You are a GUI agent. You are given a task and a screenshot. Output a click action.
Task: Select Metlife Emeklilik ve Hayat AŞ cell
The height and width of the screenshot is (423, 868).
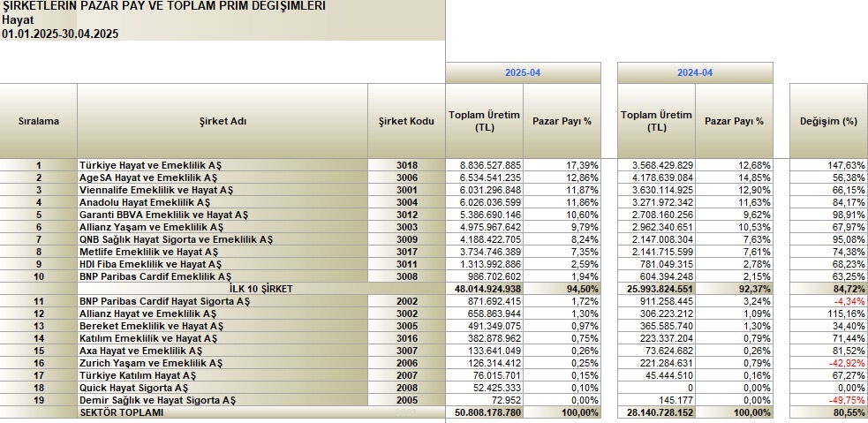pos(223,252)
